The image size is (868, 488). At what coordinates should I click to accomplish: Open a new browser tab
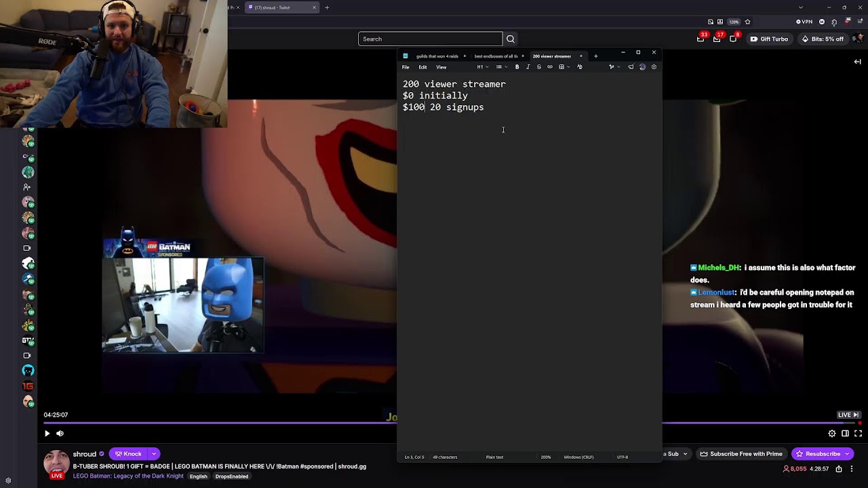(327, 7)
